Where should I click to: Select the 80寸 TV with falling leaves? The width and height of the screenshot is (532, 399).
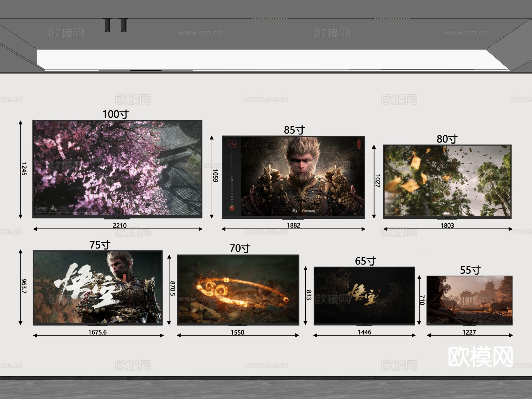(x=447, y=182)
